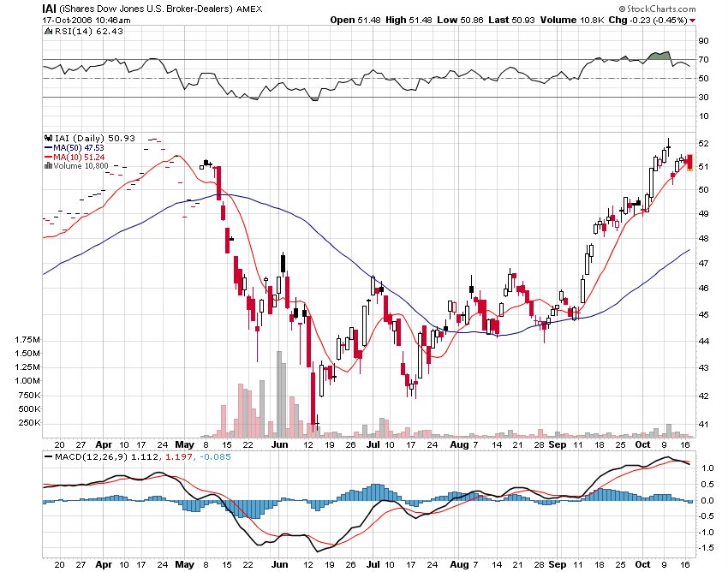Click the blue -0.085 MACD histogram value

click(215, 457)
